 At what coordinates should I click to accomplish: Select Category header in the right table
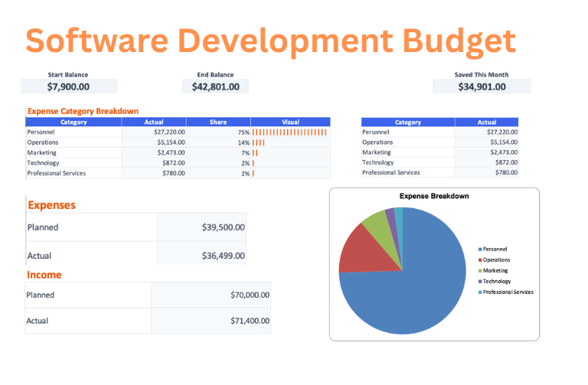[x=408, y=122]
